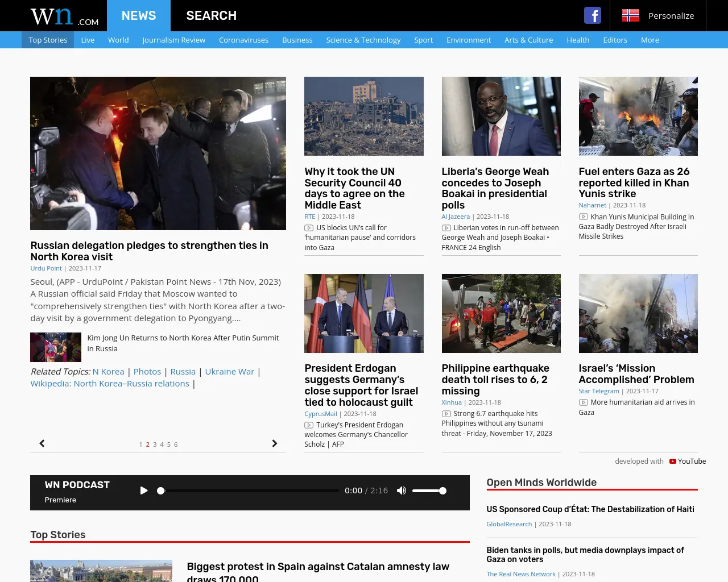Open the Facebook icon in header
728x582 pixels.
[592, 15]
